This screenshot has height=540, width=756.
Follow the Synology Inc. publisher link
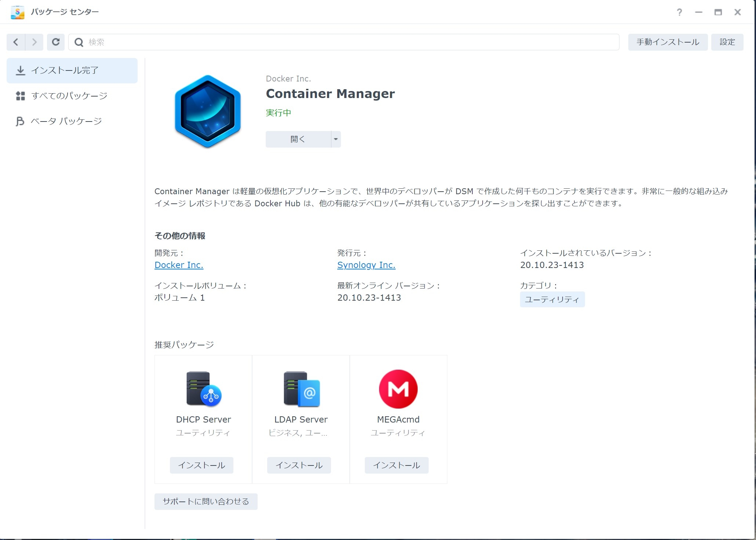pyautogui.click(x=366, y=265)
